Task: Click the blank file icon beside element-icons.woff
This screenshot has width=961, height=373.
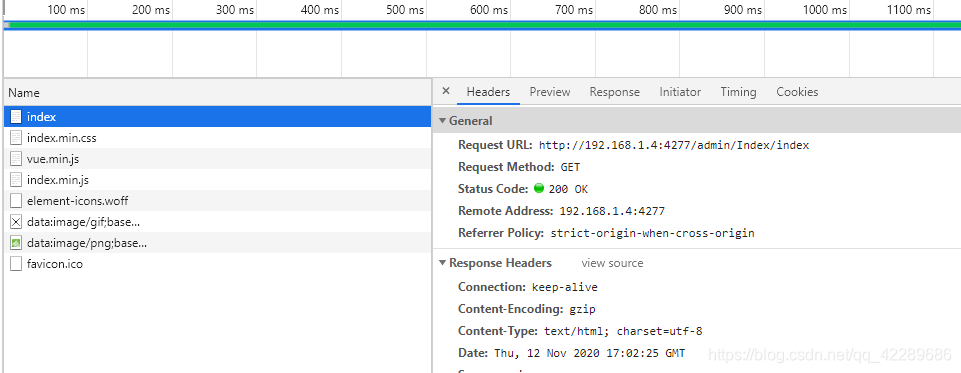Action: click(x=16, y=201)
